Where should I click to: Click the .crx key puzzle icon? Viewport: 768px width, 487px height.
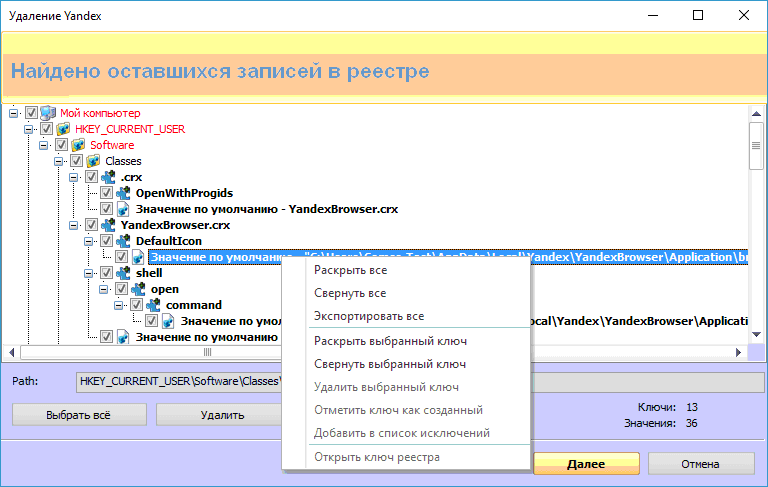point(108,177)
